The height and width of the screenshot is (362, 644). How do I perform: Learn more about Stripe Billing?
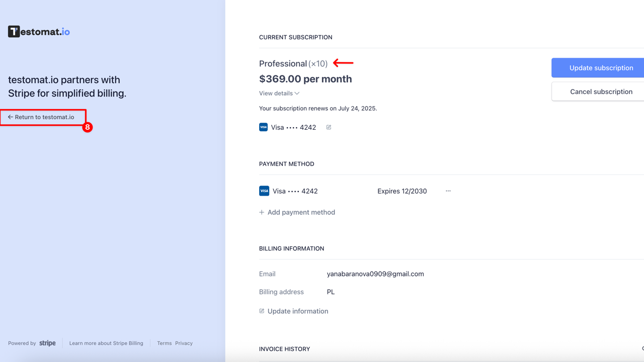coord(106,343)
